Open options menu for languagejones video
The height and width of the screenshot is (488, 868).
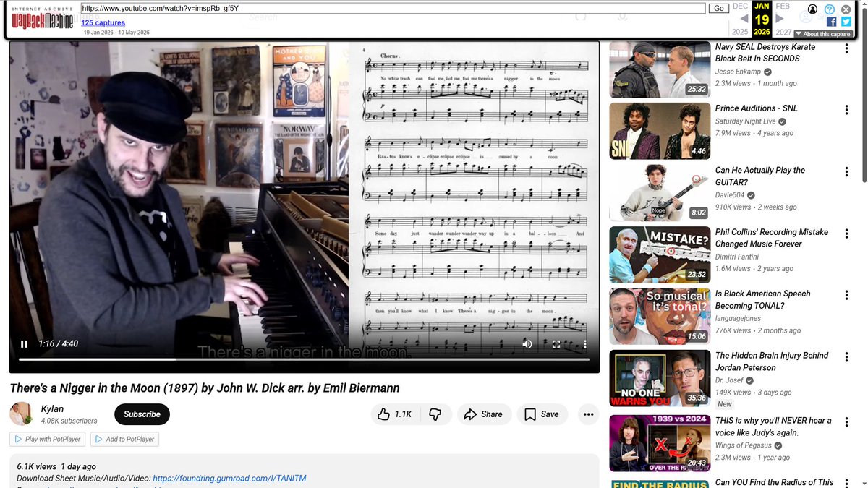tap(846, 295)
